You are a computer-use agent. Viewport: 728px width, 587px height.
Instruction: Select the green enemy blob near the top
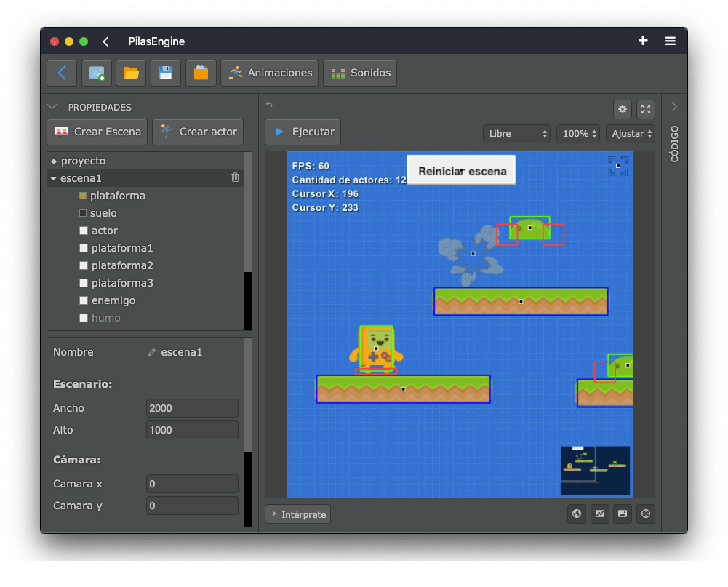pos(529,228)
